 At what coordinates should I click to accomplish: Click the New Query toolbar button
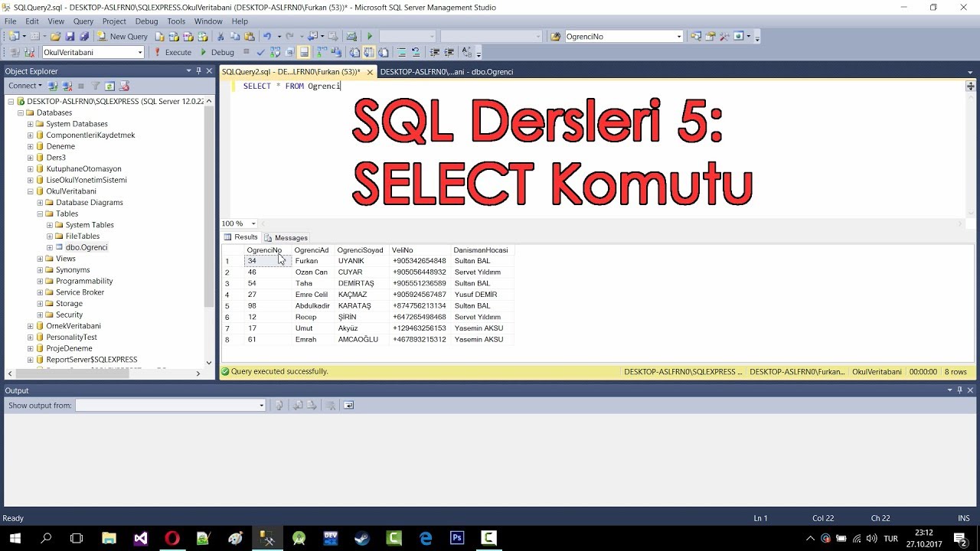(x=123, y=36)
